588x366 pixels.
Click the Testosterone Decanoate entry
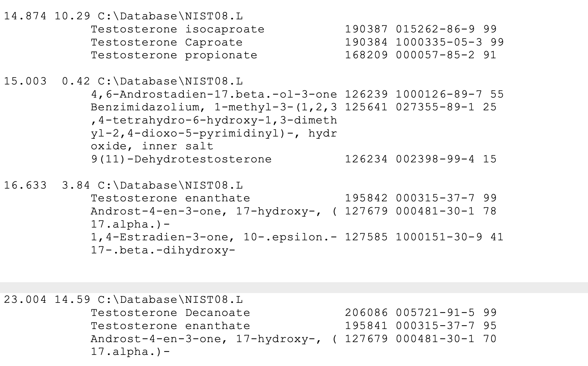(170, 313)
